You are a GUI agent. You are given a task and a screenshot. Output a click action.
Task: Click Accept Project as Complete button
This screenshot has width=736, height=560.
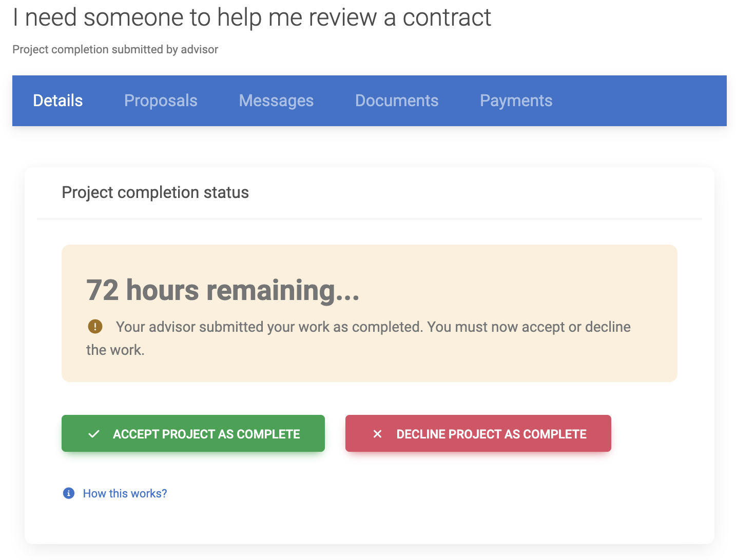click(x=206, y=434)
